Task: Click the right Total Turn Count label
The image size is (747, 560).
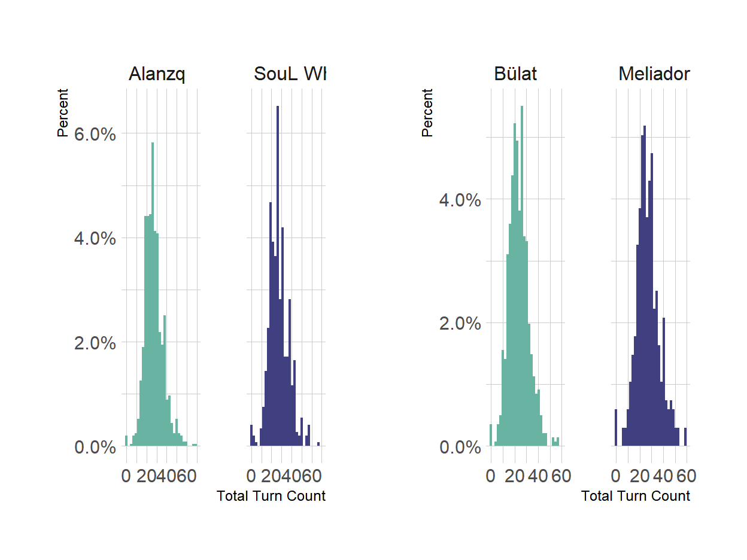Action: [636, 496]
